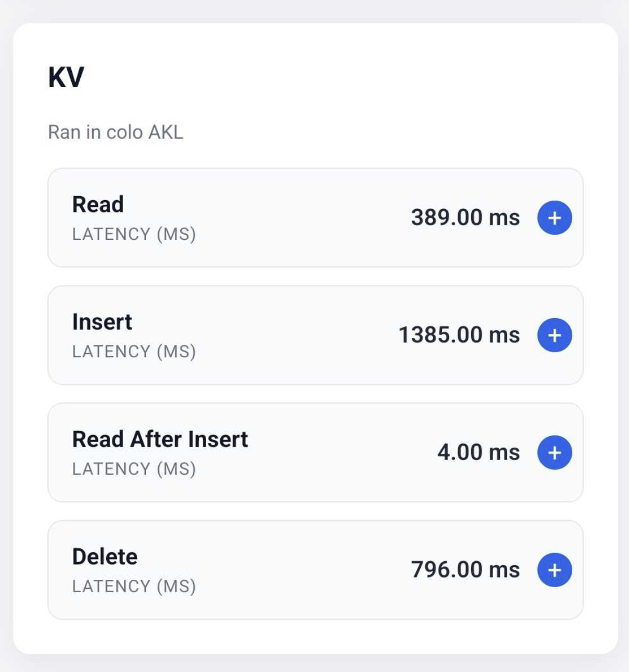Expand Read After Insert with plus button

554,452
